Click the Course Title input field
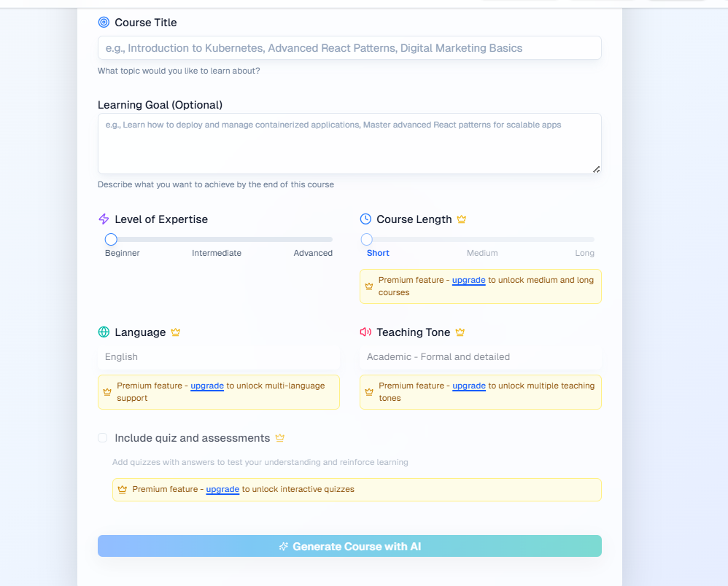 (349, 47)
